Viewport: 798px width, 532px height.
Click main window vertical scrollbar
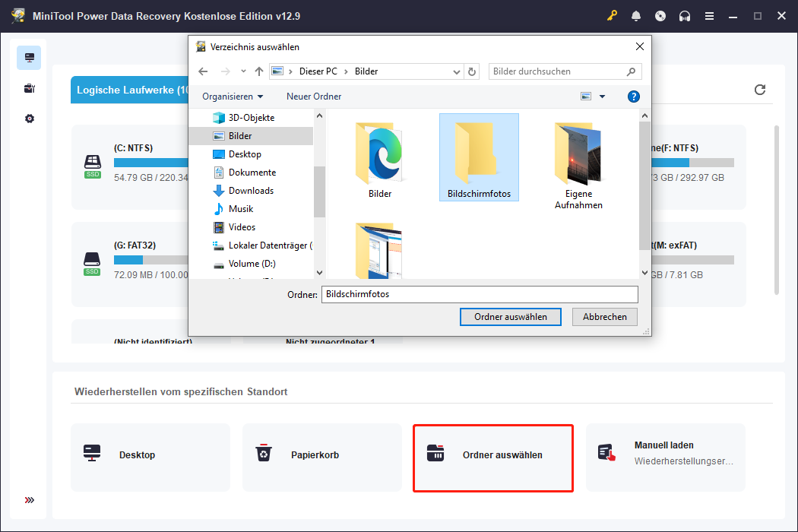[776, 210]
